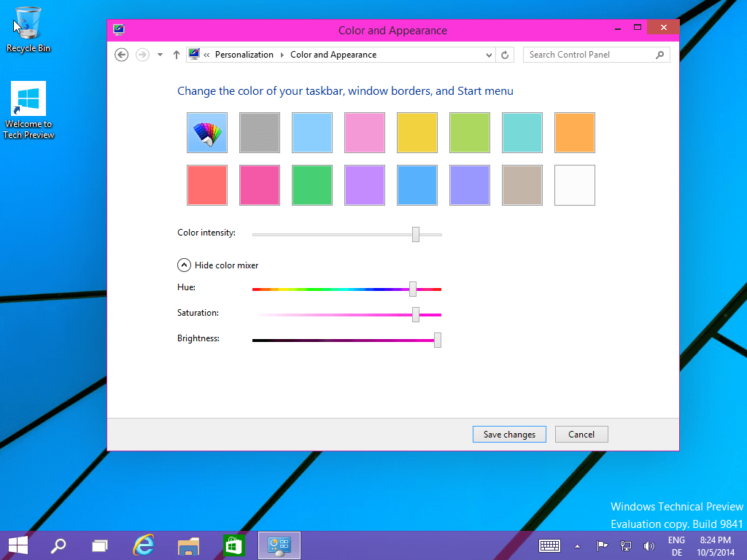Open Internet Explorer from the taskbar
This screenshot has width=747, height=560.
[144, 545]
